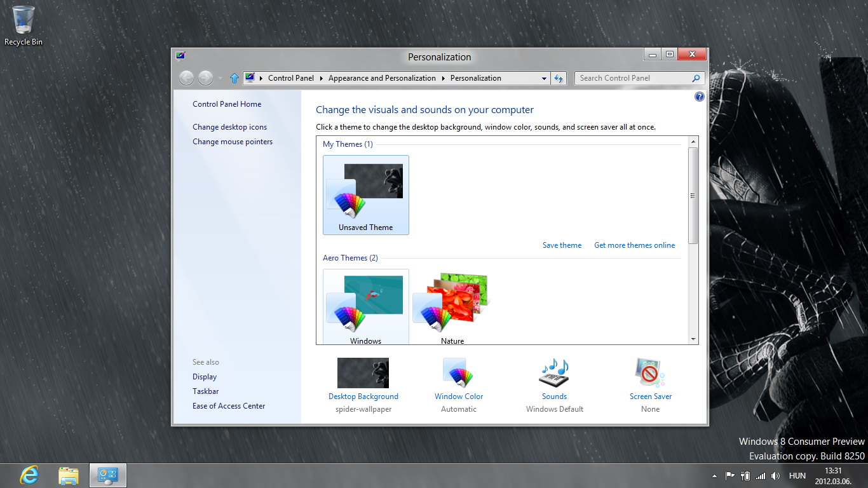
Task: Click the 'Windows Default' text under Sounds
Action: pyautogui.click(x=555, y=409)
